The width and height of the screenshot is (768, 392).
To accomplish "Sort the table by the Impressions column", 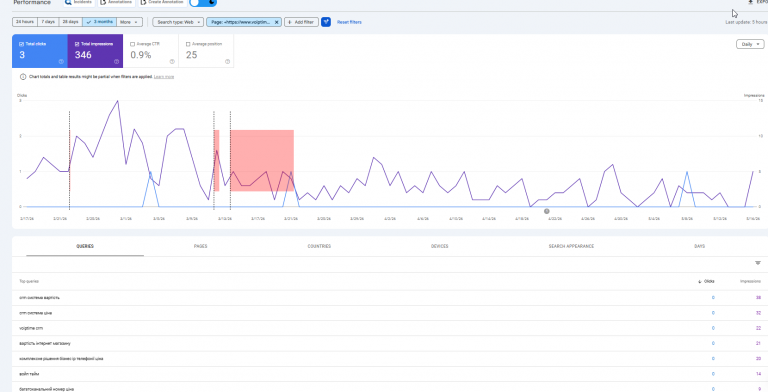I will 750,281.
